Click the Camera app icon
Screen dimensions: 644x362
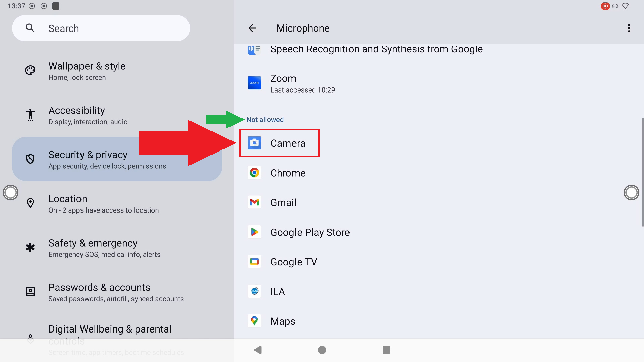pos(254,143)
